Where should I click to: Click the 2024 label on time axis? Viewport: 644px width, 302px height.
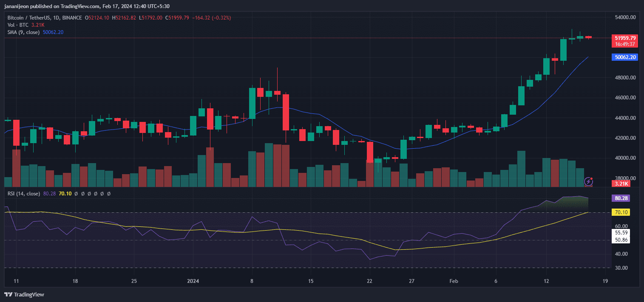(193, 281)
